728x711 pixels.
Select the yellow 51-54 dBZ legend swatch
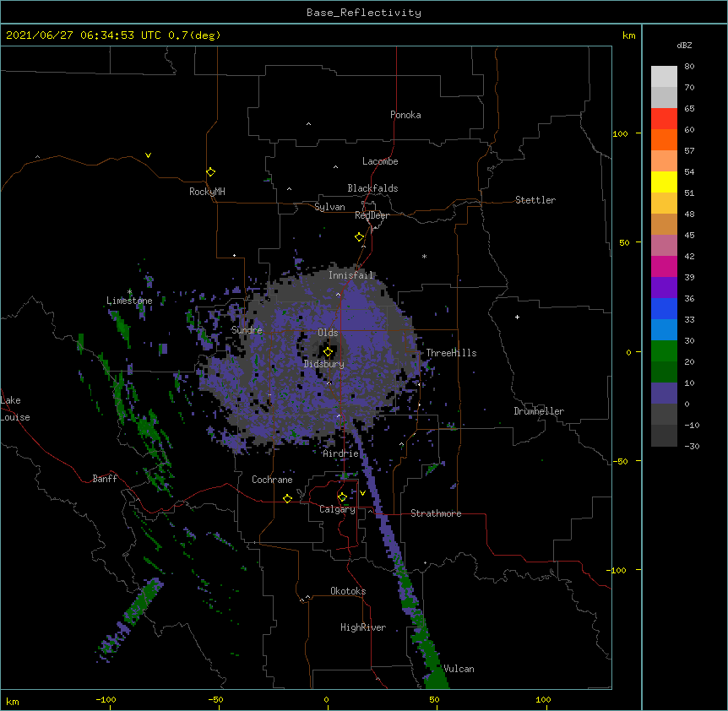664,182
